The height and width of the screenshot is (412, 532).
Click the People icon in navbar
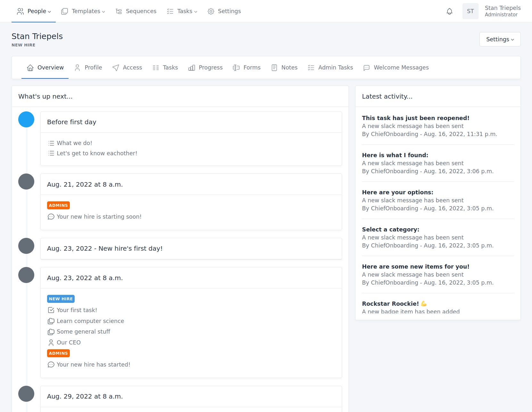[20, 11]
